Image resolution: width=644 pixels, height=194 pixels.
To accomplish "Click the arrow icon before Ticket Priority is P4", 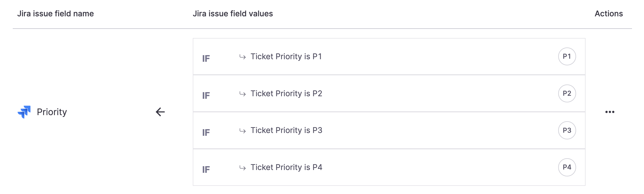I will [x=243, y=168].
